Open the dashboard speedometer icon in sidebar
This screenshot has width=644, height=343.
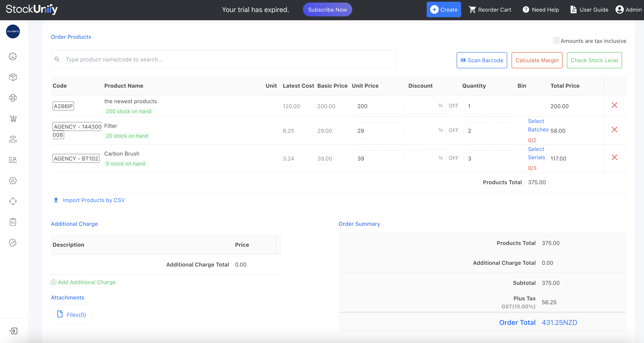click(x=12, y=56)
